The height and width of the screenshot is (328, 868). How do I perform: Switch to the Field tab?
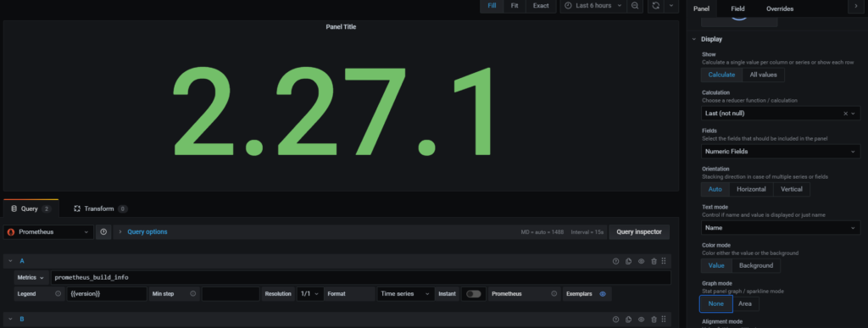click(737, 8)
